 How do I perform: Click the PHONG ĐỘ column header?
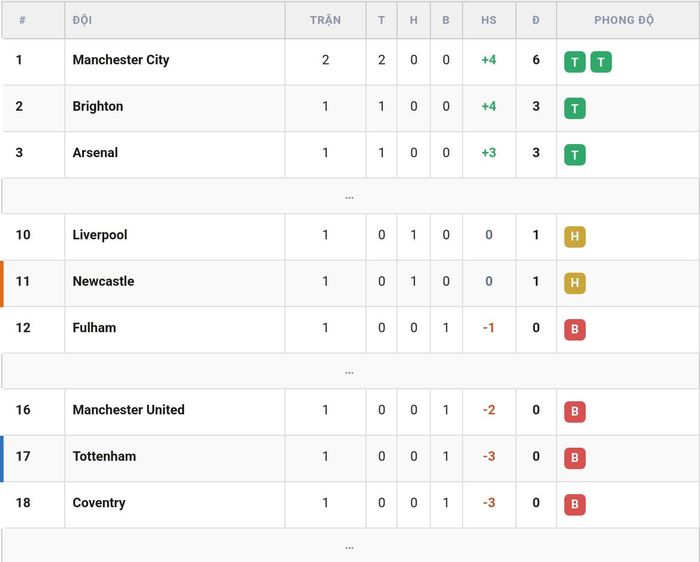point(624,20)
